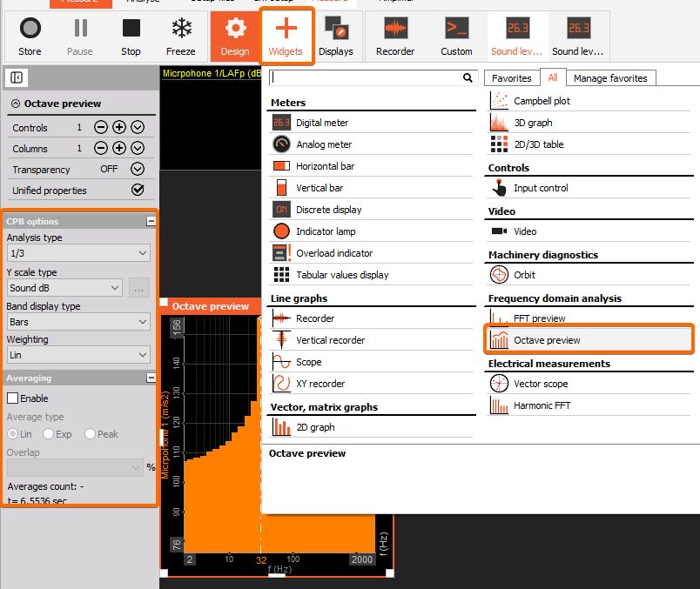Add a Vertical recorder widget
Image resolution: width=700 pixels, height=589 pixels.
click(x=372, y=340)
